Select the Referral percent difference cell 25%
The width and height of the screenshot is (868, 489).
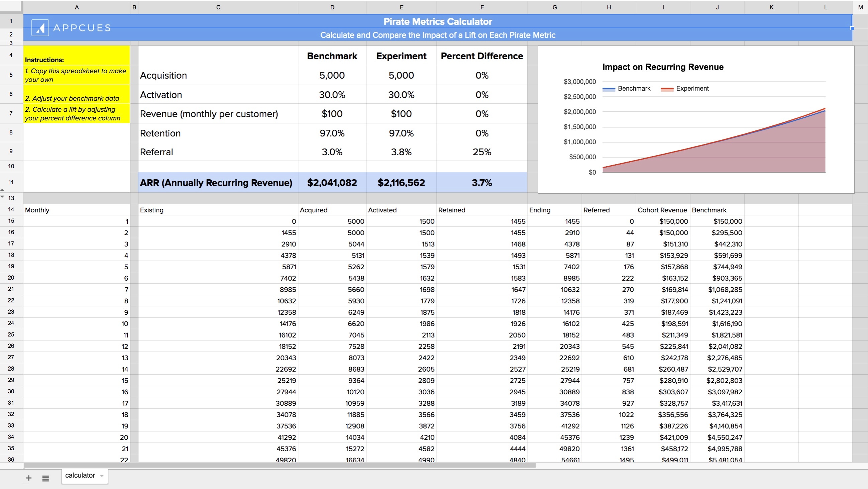pyautogui.click(x=482, y=152)
